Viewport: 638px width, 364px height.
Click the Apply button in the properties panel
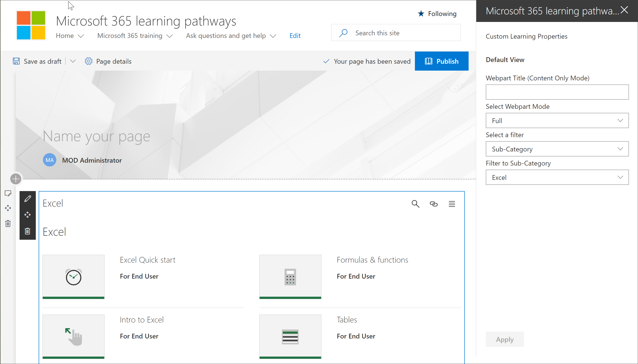504,339
